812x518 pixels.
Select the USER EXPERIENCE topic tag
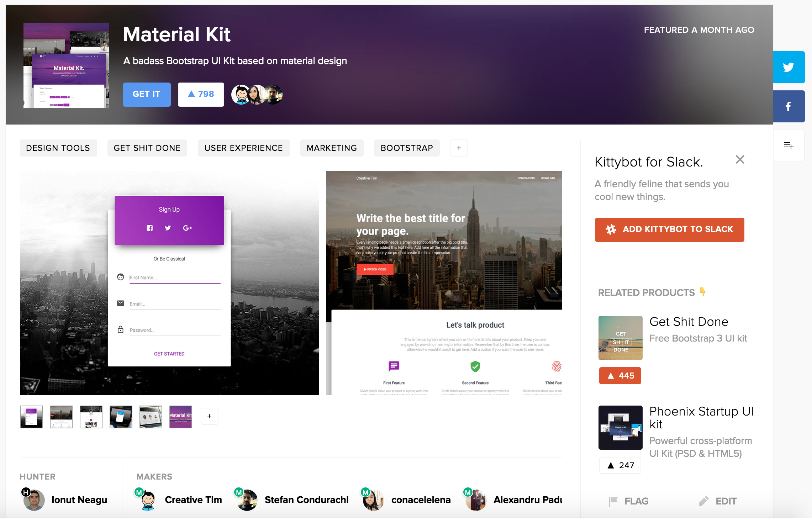click(x=243, y=148)
